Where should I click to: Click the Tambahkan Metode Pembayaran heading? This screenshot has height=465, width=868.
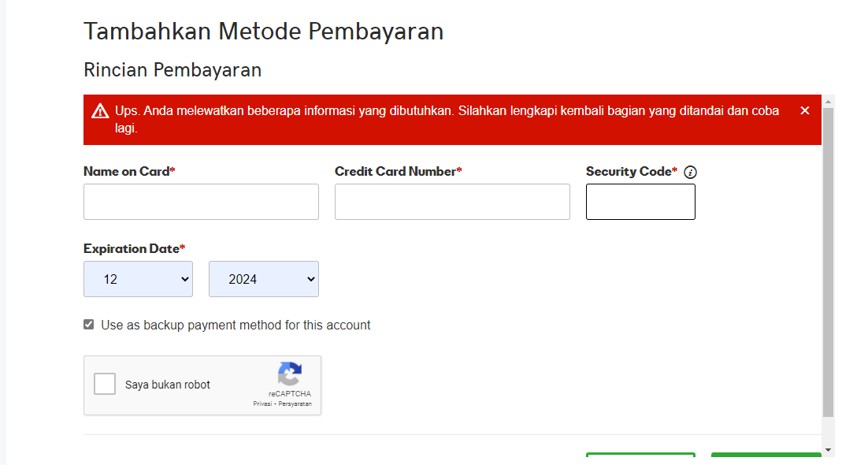click(264, 32)
